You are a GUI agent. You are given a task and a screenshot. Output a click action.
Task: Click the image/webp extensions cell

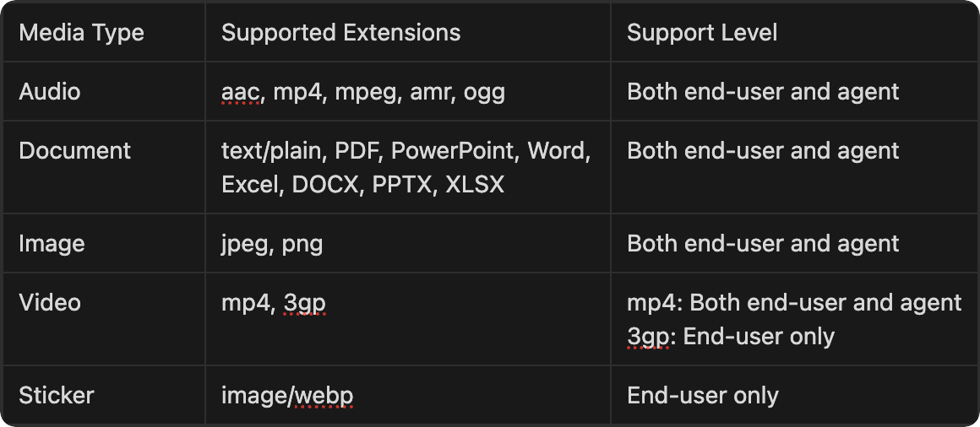[x=286, y=396]
